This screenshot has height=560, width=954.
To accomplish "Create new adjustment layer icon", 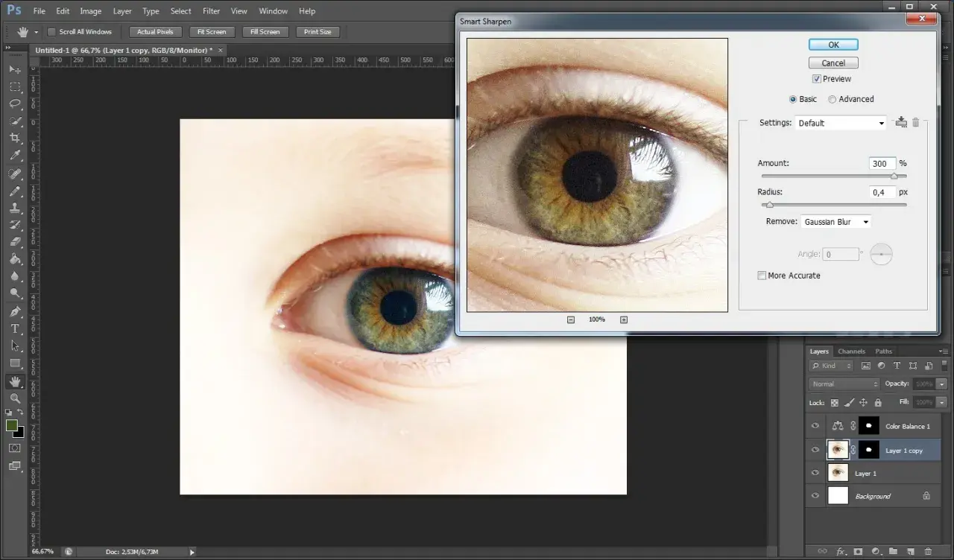I will [876, 552].
